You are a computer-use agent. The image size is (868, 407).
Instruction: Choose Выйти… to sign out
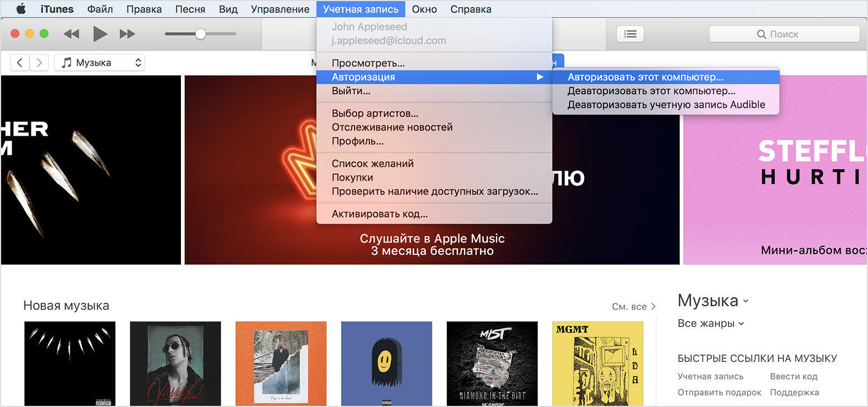[x=434, y=91]
